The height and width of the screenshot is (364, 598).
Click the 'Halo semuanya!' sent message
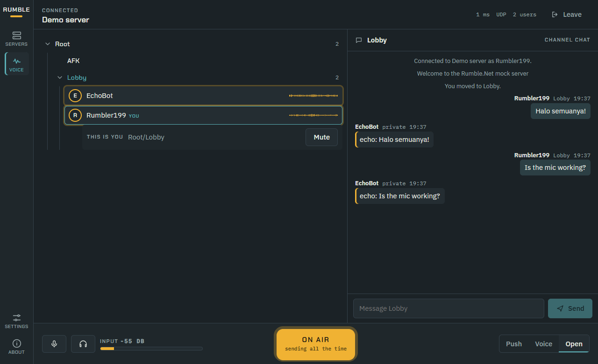click(560, 111)
